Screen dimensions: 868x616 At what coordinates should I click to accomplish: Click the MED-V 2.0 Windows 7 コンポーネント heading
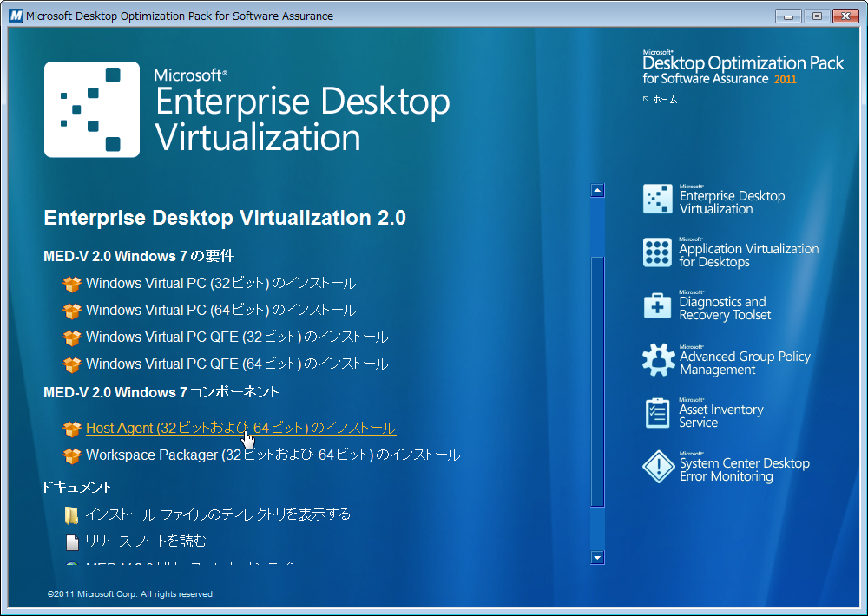click(x=161, y=392)
